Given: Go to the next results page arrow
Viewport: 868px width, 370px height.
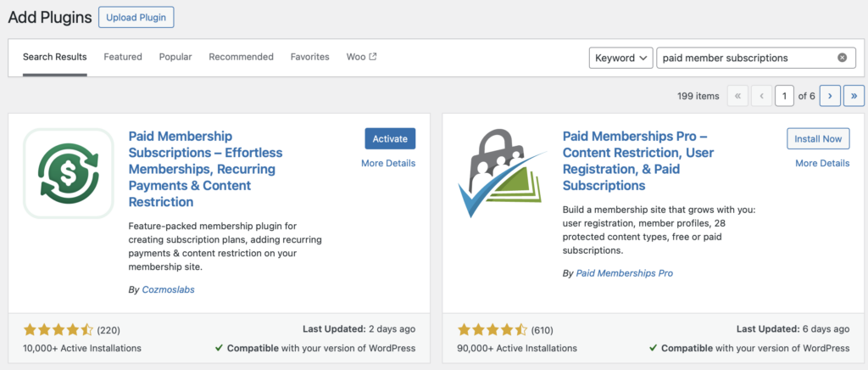Looking at the screenshot, I should pos(829,96).
